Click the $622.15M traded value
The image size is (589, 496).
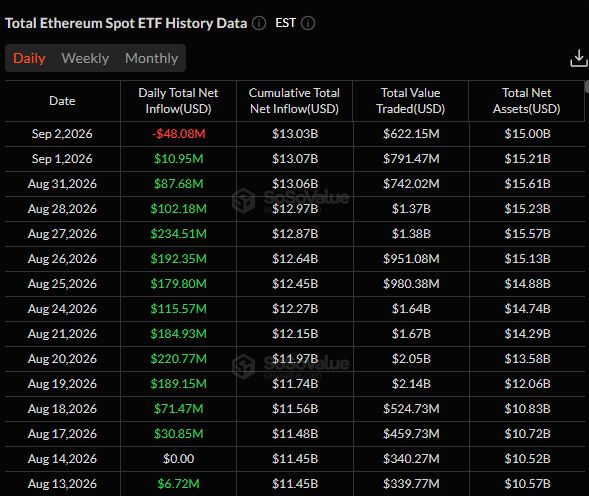[x=411, y=134]
